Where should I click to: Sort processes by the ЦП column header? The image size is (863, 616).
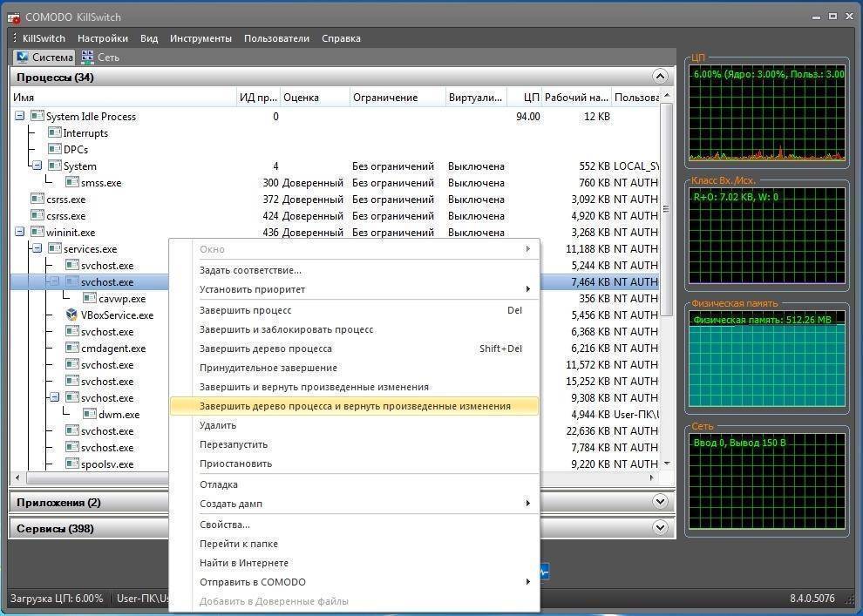[532, 98]
